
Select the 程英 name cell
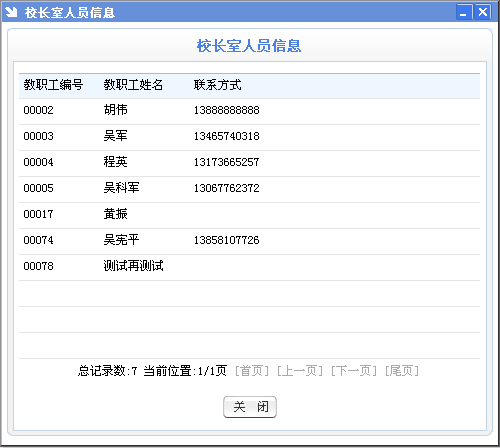pyautogui.click(x=115, y=162)
